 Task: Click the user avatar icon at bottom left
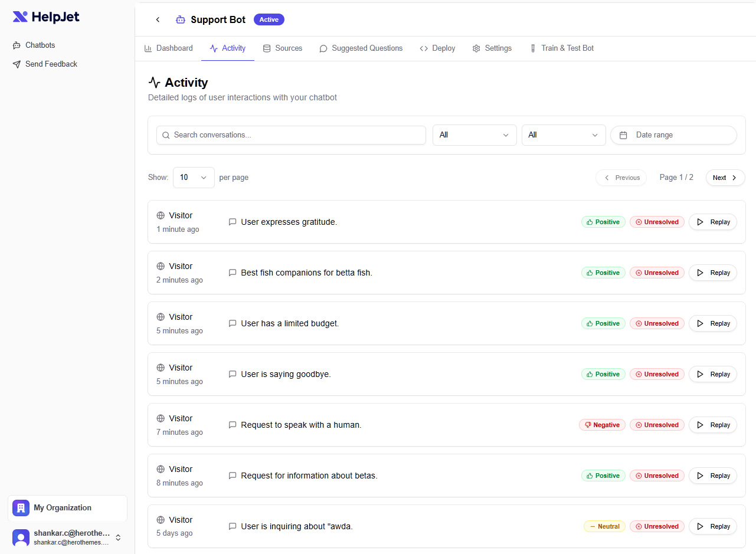(x=21, y=537)
